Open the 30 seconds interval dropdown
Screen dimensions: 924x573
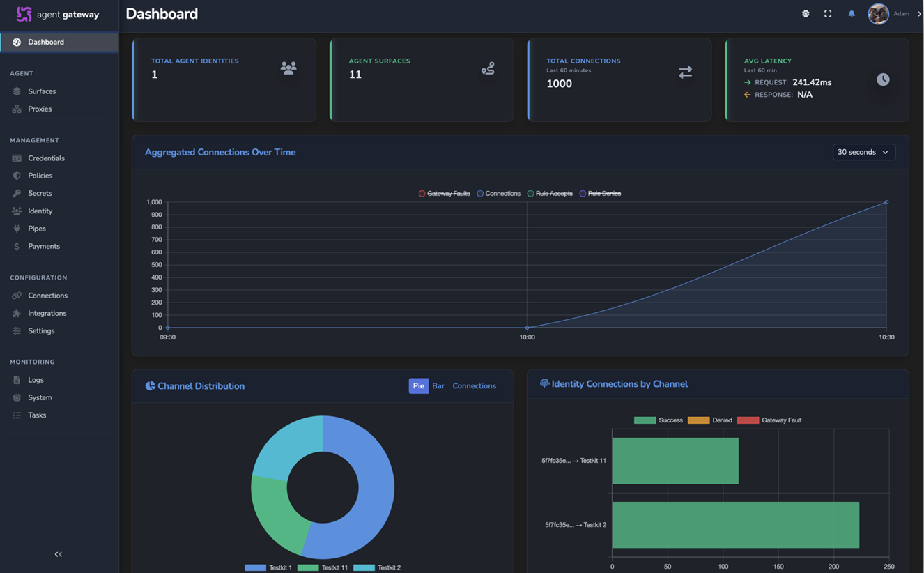[x=863, y=152]
